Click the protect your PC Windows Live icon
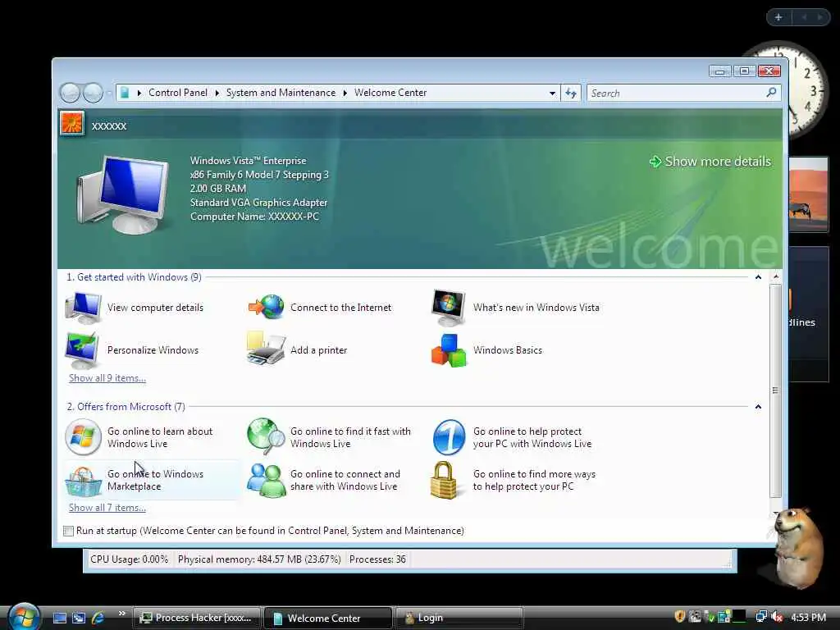Screen dimensions: 840x630 (449, 437)
